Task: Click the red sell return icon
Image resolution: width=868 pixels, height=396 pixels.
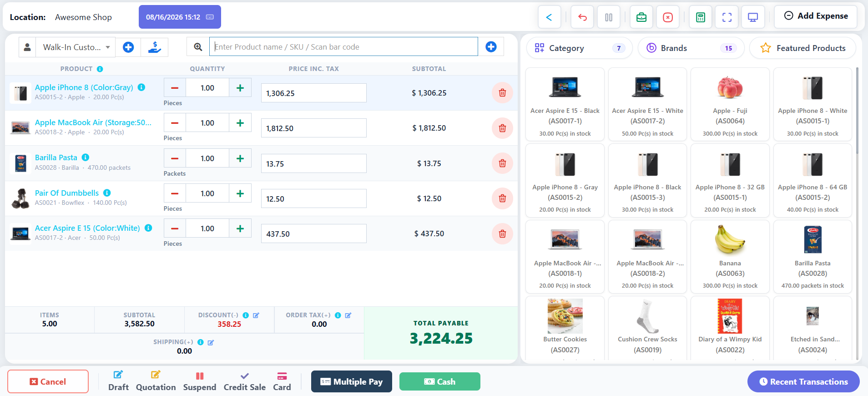Action: click(x=582, y=17)
